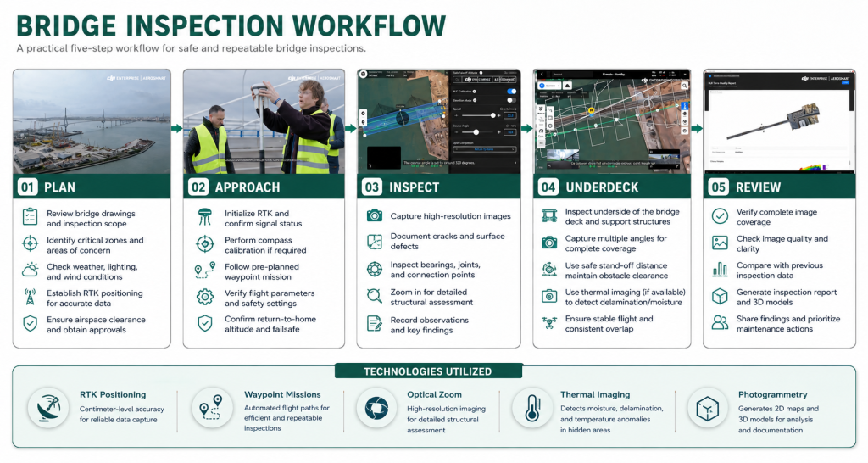Screen dimensions: 868x463
Task: Click the text 'Generate inspection report and 3D models'
Action: click(787, 297)
